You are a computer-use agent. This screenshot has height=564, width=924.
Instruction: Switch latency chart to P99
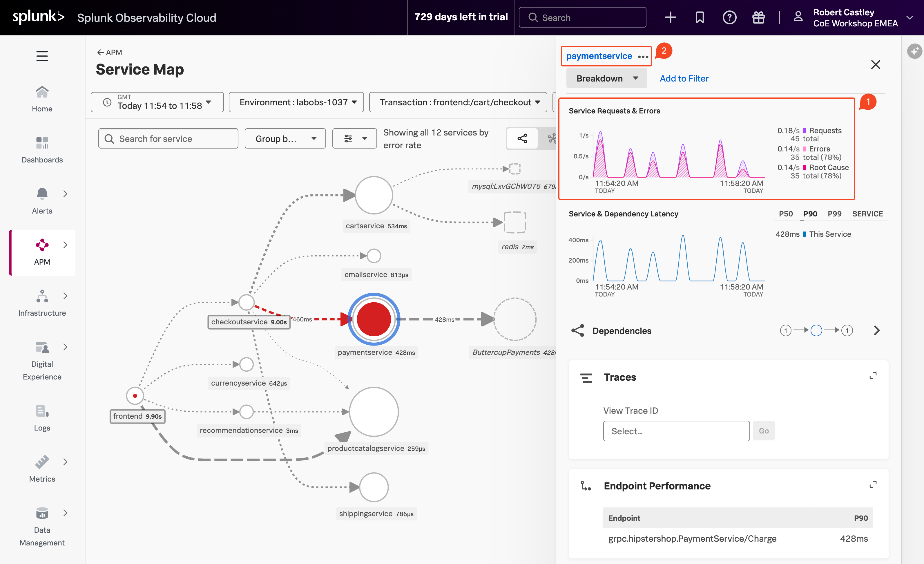click(x=834, y=214)
